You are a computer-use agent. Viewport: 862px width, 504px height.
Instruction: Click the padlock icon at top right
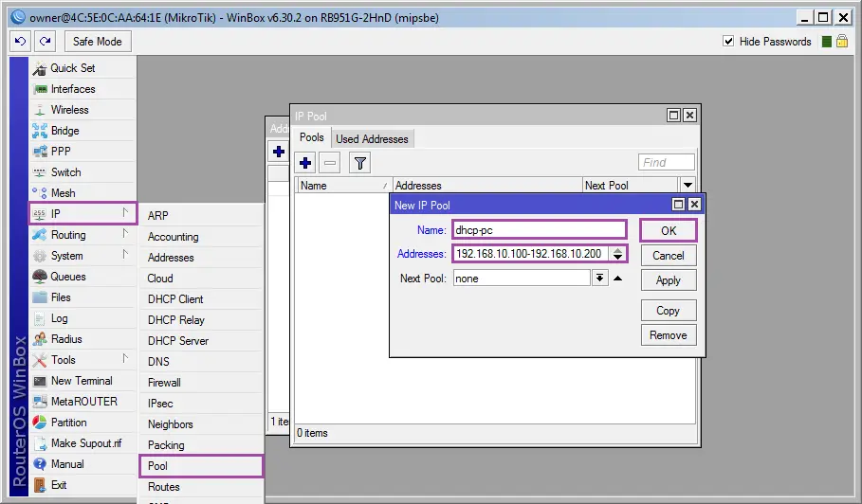(x=842, y=41)
